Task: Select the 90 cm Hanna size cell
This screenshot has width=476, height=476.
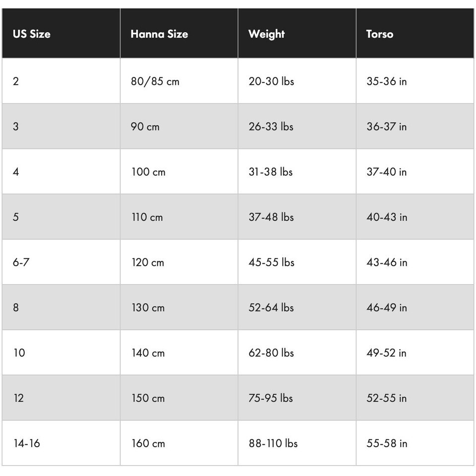Action: coord(145,126)
